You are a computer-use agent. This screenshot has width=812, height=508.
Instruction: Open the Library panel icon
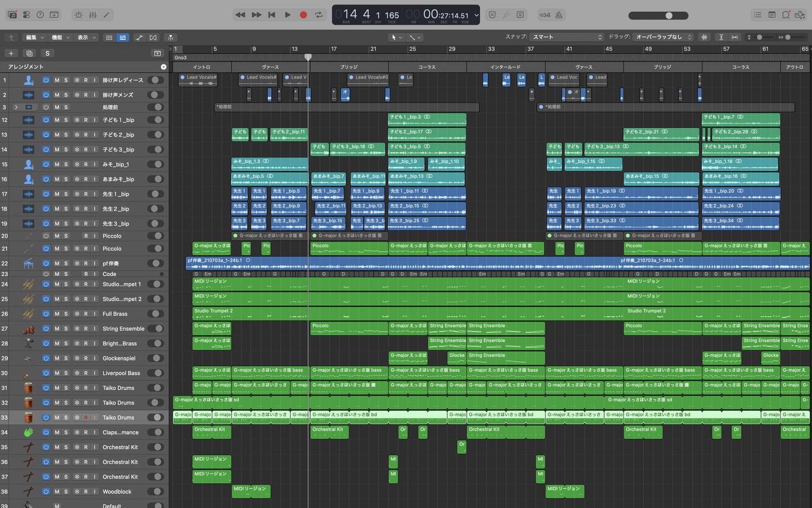[12, 15]
